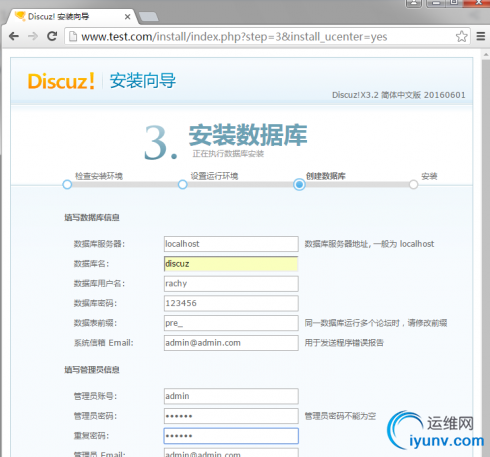Viewport: 490px width, 457px height.
Task: Click the 安装向导 heading text
Action: coord(143,81)
